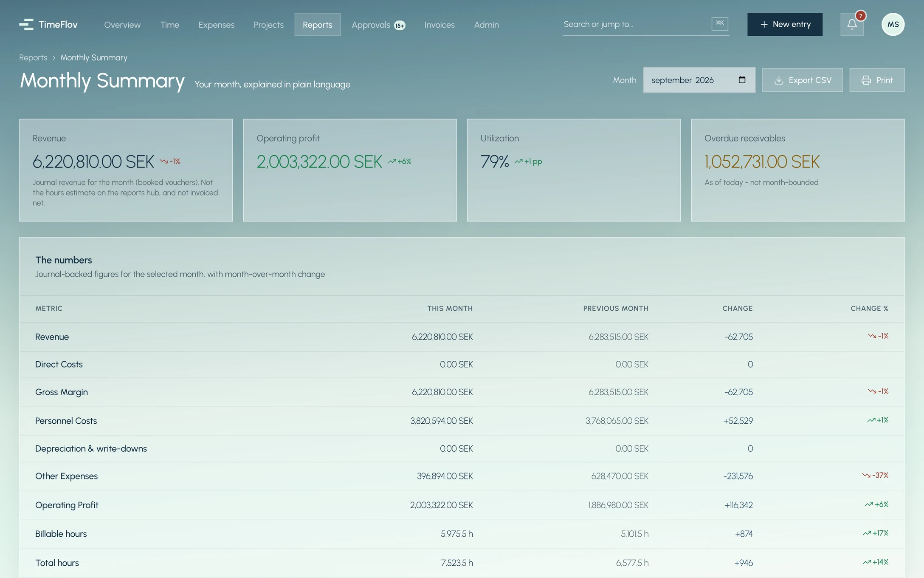Click the ⌘K shortcut badge
The height and width of the screenshot is (578, 924).
tap(720, 24)
